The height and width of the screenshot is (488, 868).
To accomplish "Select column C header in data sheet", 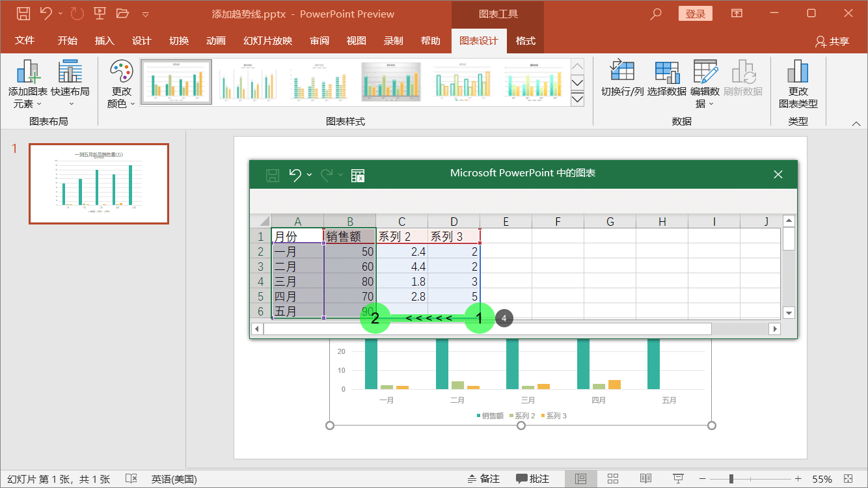I will click(x=401, y=221).
